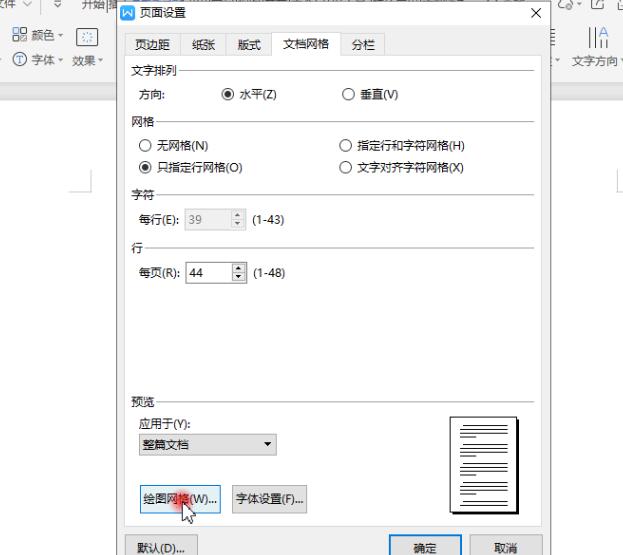Close the 页面设置 dialog
This screenshot has width=623, height=555.
536,13
